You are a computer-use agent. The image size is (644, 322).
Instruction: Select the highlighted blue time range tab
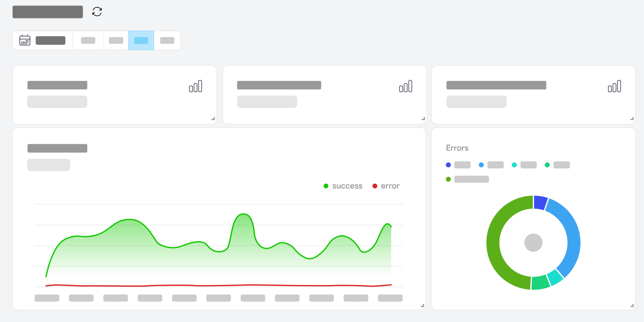(141, 40)
